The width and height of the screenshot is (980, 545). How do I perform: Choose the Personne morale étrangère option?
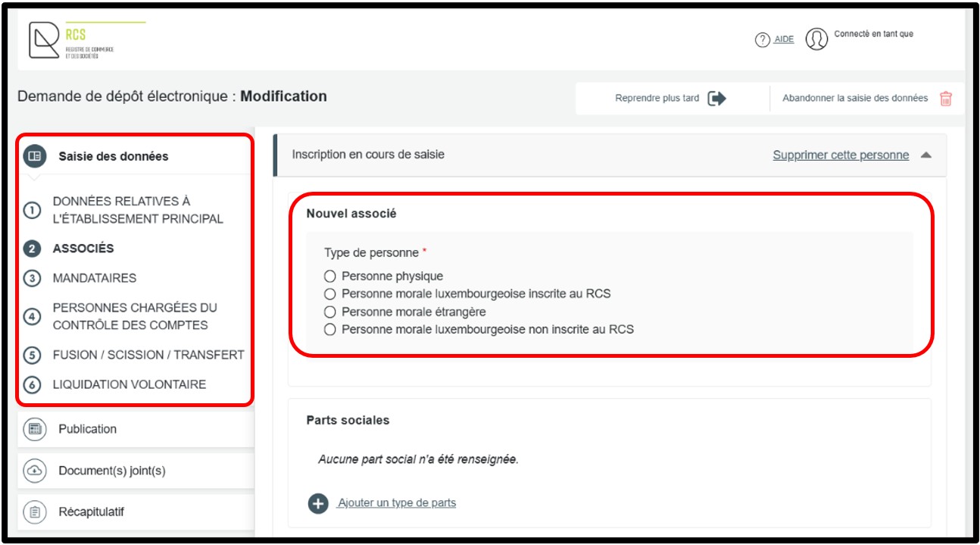coord(329,312)
